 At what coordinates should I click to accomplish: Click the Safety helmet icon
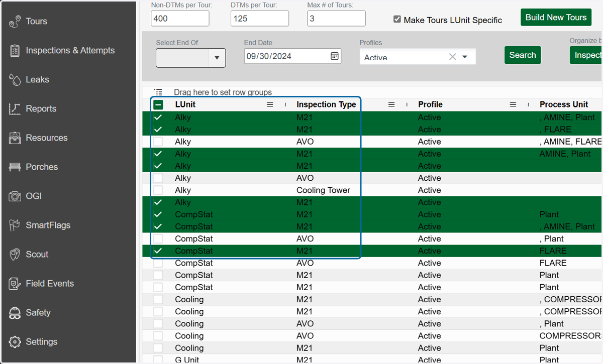[x=15, y=312]
